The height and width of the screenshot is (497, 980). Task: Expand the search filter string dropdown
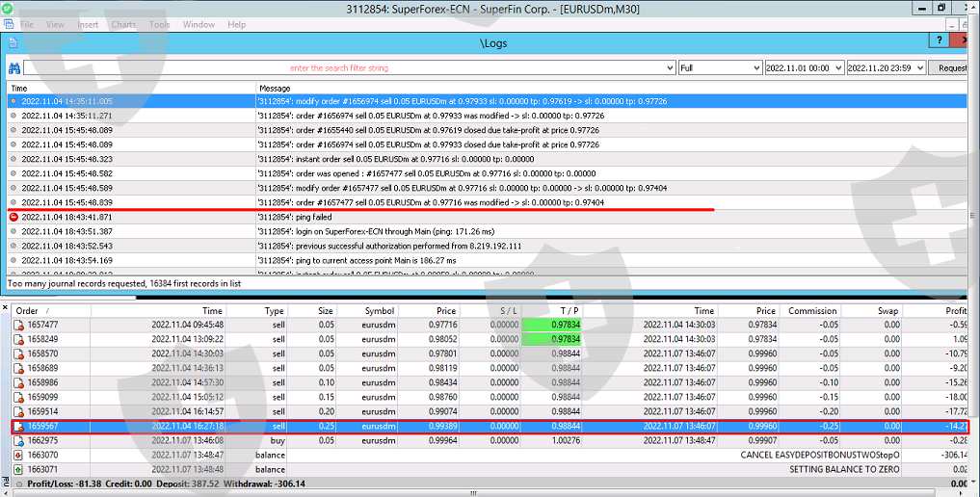[x=670, y=68]
